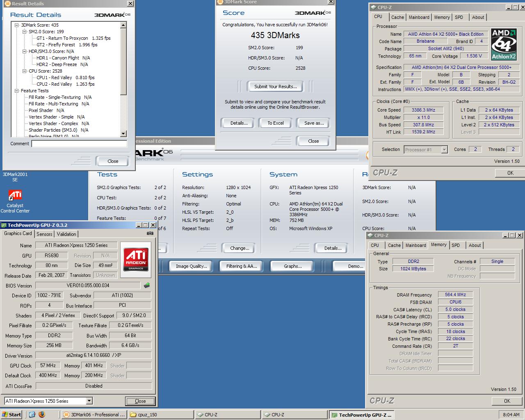Screen dimensions: 525x420
Task: Click the GPU-Z BIOS Version VER010.055.000.034 field
Action: point(88,285)
